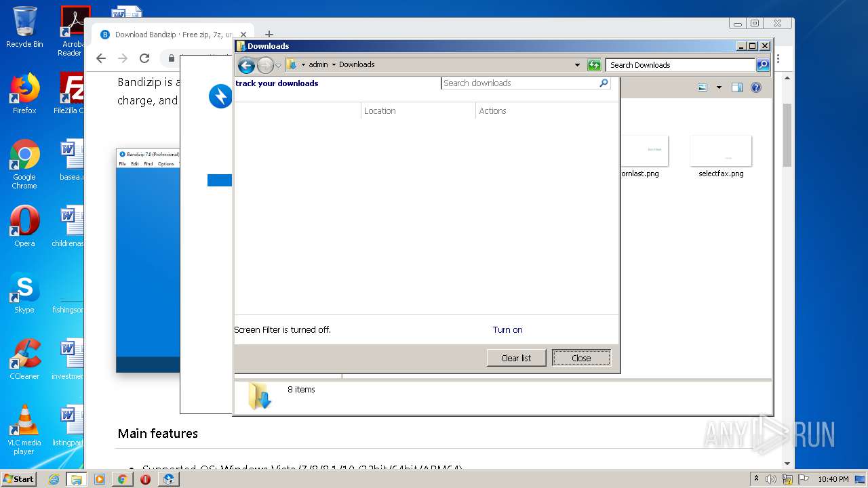
Task: Open Google Chrome desktop shortcut
Action: point(24,164)
